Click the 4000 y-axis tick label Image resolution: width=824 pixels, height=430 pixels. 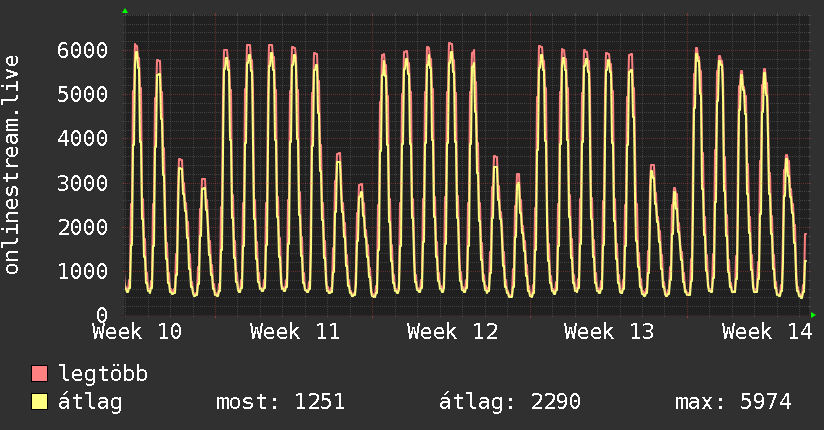tap(83, 139)
